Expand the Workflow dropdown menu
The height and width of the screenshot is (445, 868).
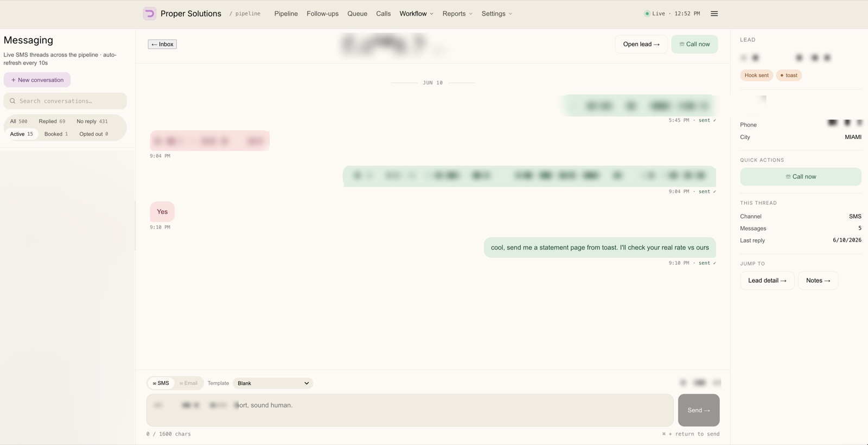pyautogui.click(x=416, y=14)
